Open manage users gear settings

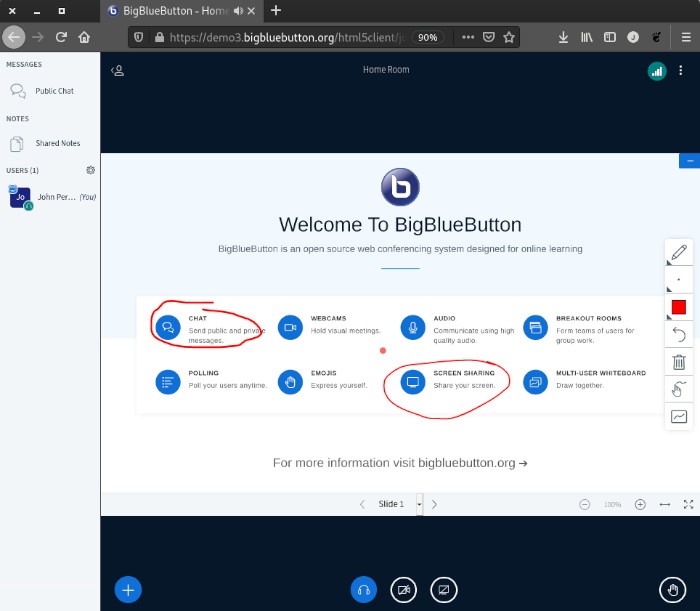click(91, 170)
